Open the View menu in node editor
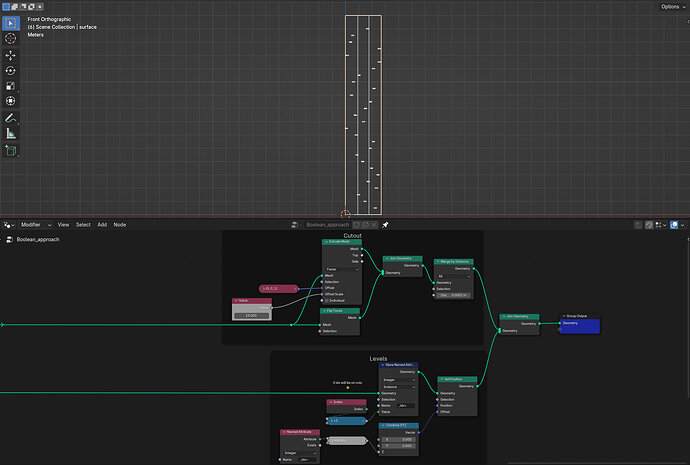This screenshot has height=465, width=690. coord(63,225)
